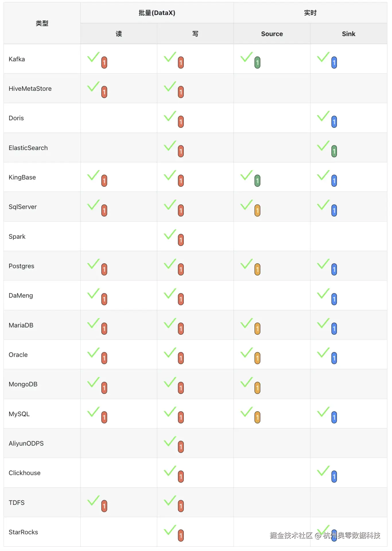The width and height of the screenshot is (392, 551).
Task: Click the orange badge in SqlServer's Source cell
Action: tap(257, 210)
